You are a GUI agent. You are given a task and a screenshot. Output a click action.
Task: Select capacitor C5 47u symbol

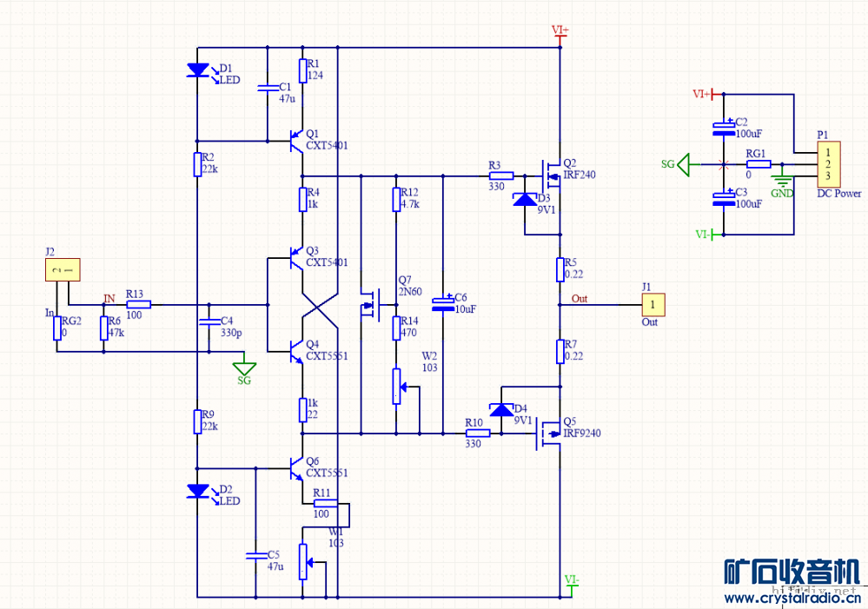tap(255, 555)
